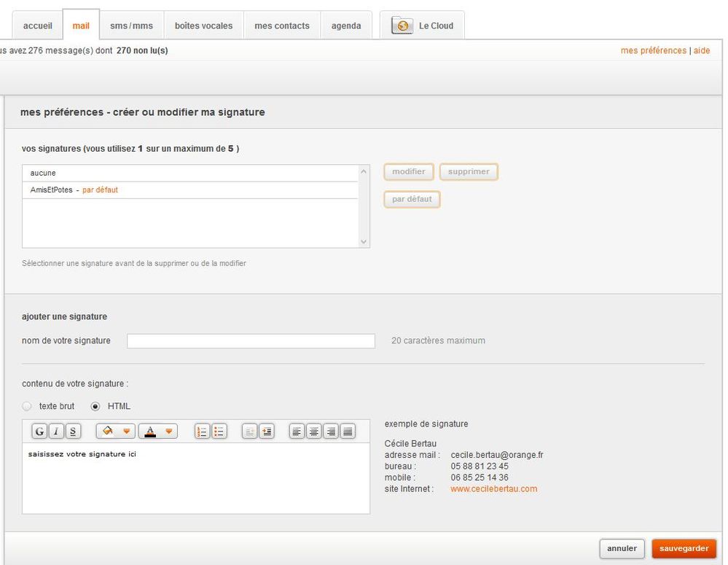Viewport: 728px width, 565px height.
Task: Justify the signature text
Action: pos(348,432)
